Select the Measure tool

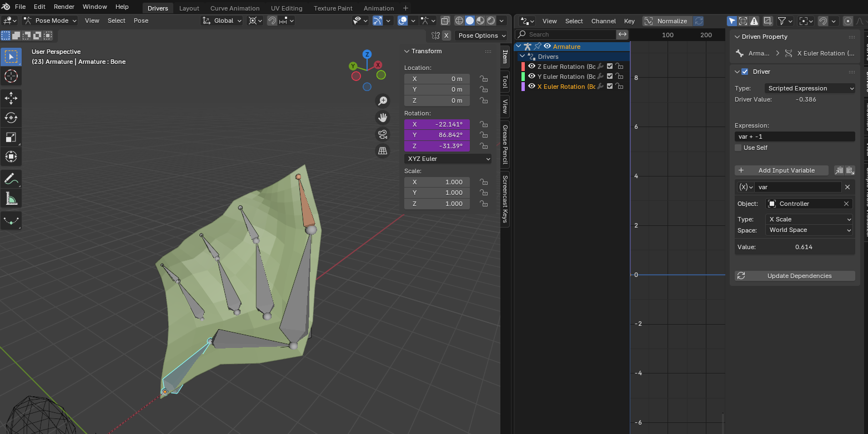point(11,198)
